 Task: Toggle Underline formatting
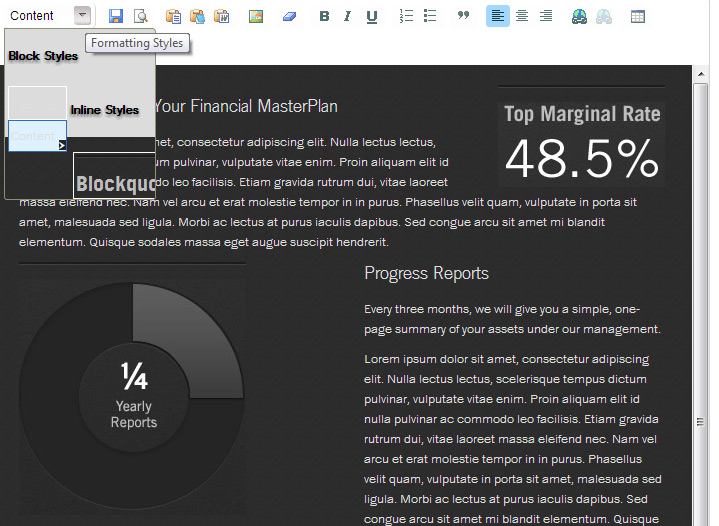point(372,16)
